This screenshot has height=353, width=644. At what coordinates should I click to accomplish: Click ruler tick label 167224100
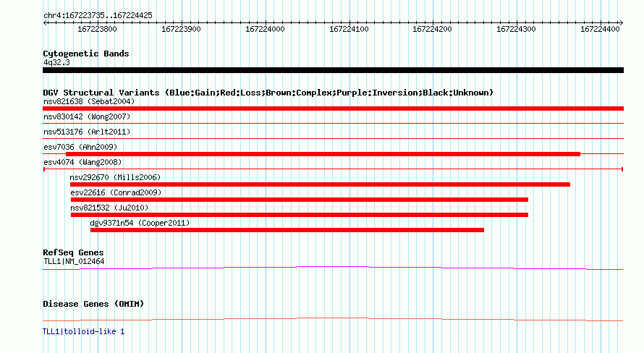tap(349, 29)
